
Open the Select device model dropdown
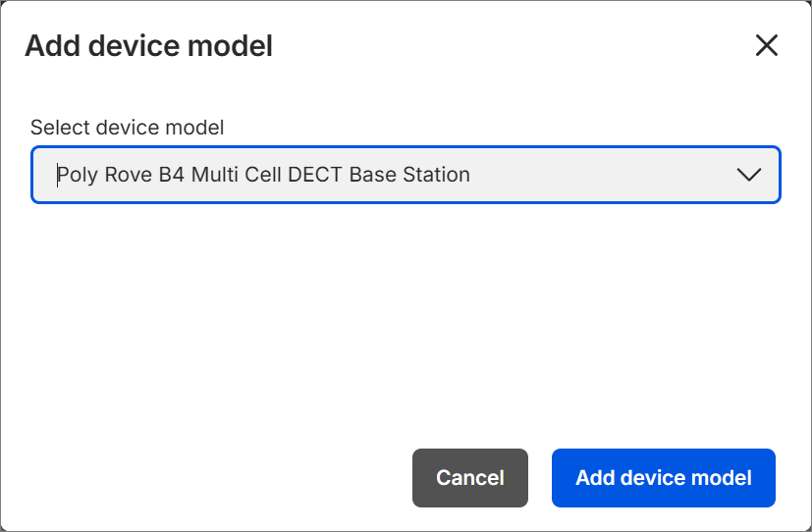pos(406,175)
